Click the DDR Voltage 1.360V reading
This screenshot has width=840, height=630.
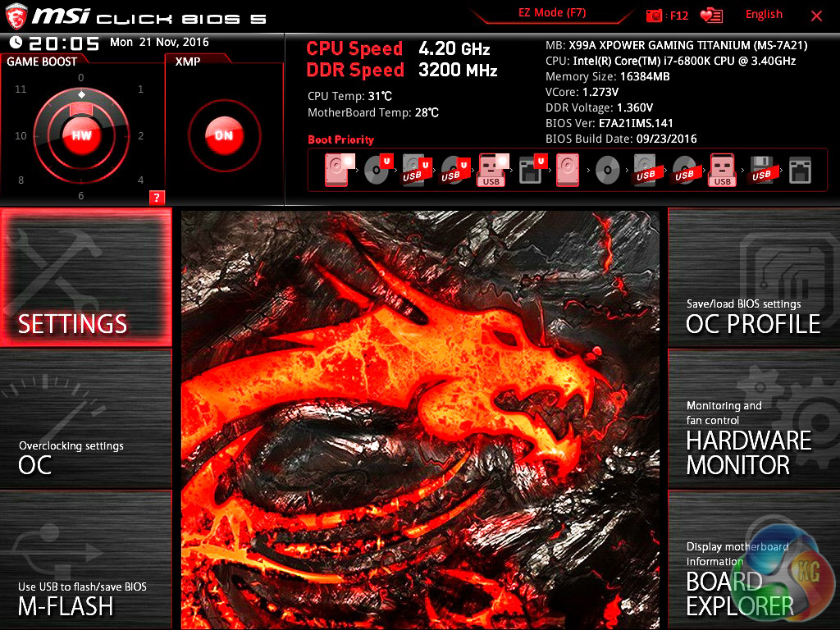[599, 107]
